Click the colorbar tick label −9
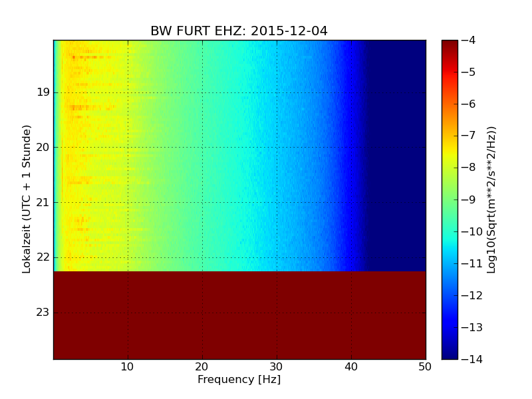The height and width of the screenshot is (399, 532). tap(469, 199)
